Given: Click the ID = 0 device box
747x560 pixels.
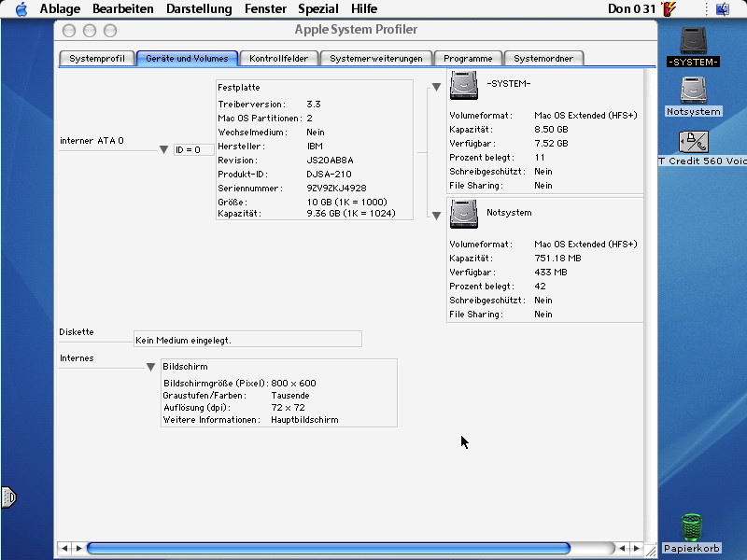Looking at the screenshot, I should coord(193,149).
